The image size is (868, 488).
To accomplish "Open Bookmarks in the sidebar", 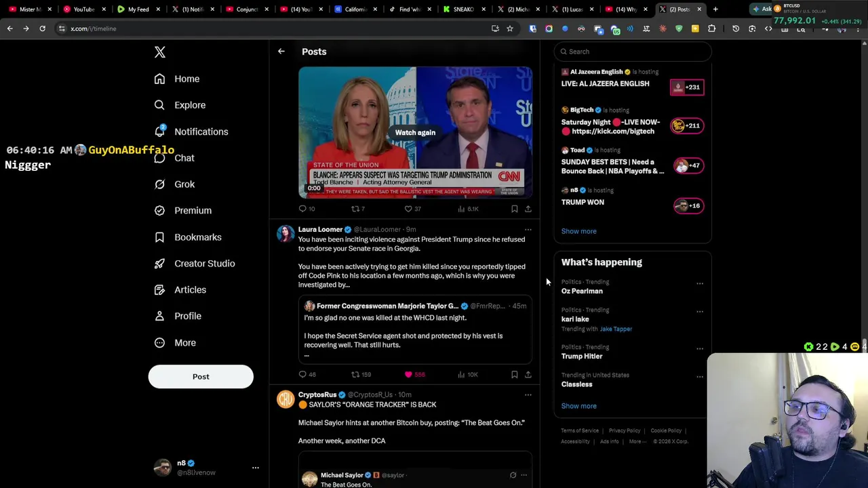I will tap(188, 237).
